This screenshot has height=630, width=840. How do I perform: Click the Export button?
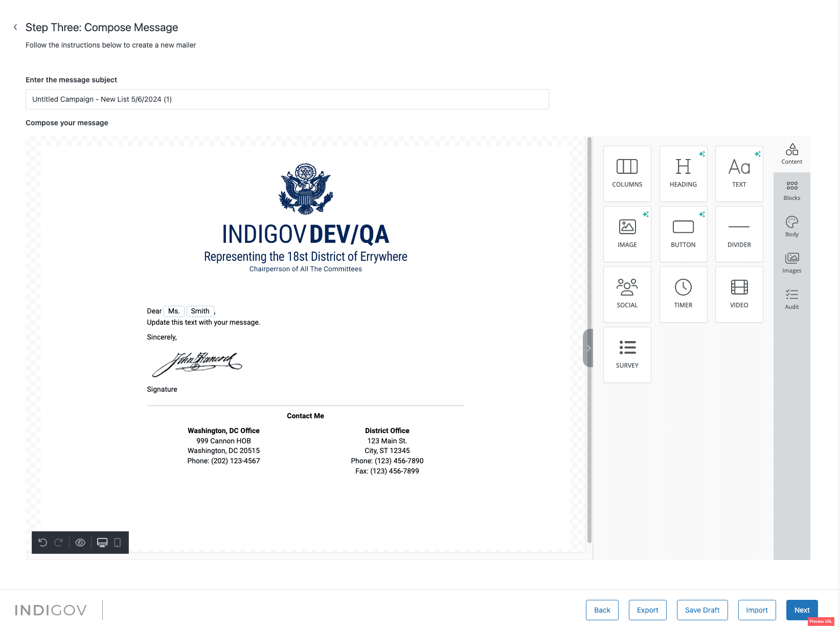pos(648,610)
